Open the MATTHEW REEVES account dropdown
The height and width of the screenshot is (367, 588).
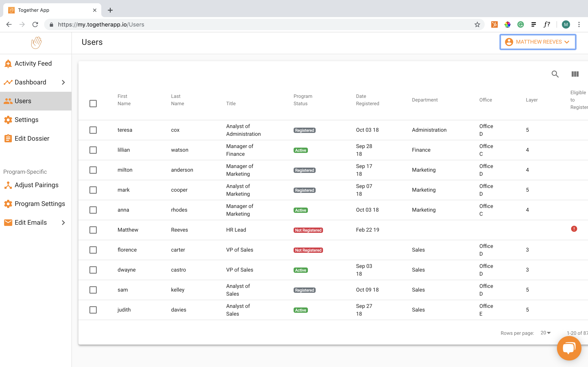click(538, 42)
